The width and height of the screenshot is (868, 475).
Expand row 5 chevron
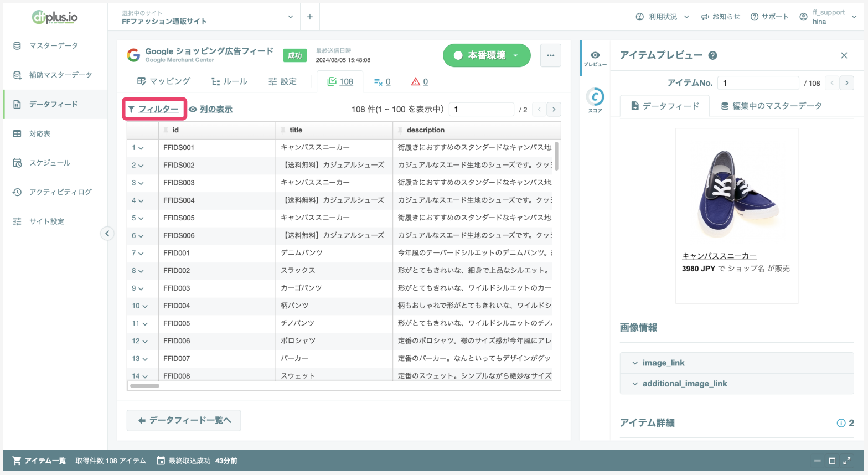(x=141, y=218)
